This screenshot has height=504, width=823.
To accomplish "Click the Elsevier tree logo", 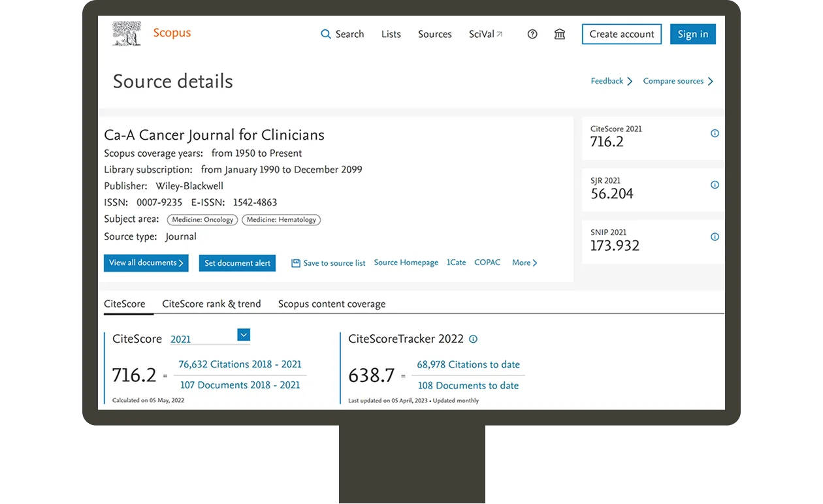I will [126, 32].
